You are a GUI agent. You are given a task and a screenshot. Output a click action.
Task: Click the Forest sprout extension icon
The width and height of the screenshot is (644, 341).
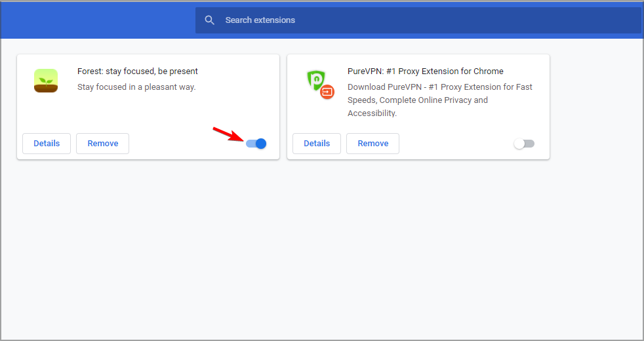[x=46, y=81]
